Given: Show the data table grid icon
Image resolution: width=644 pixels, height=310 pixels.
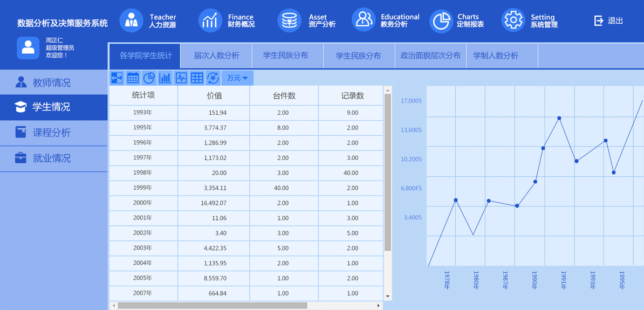Looking at the screenshot, I should pyautogui.click(x=197, y=78).
